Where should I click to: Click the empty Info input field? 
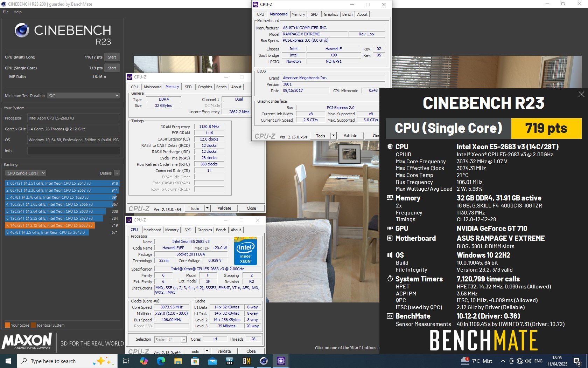pos(73,151)
